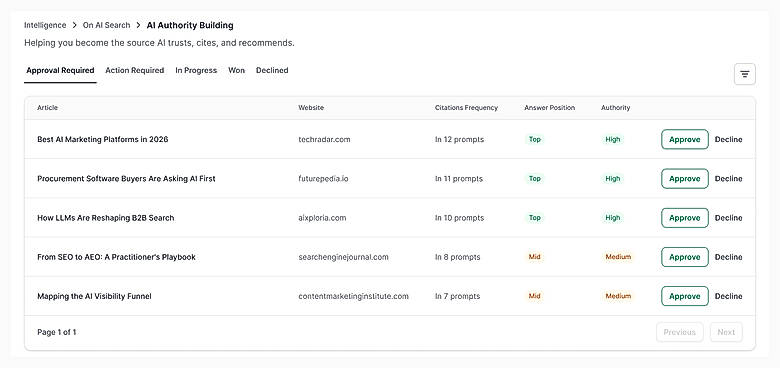This screenshot has width=780, height=368.
Task: Click the In 8 prompts cell
Action: click(458, 257)
